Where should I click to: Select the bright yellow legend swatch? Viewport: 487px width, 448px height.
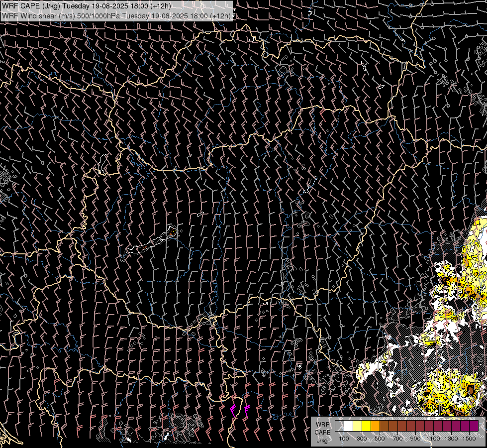tap(366, 426)
